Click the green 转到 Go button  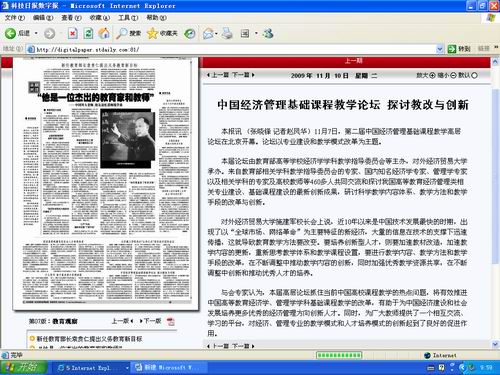(x=459, y=49)
